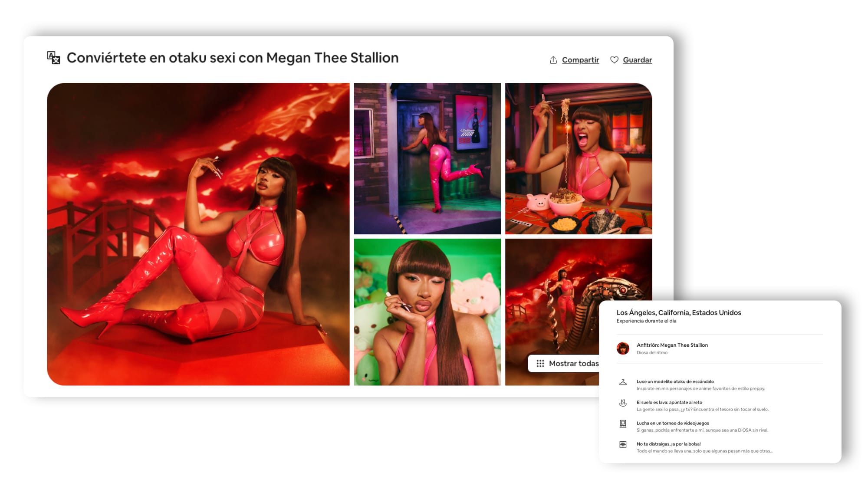Click Lucha en un torneo de videojuegos
This screenshot has width=868, height=486.
(x=673, y=423)
